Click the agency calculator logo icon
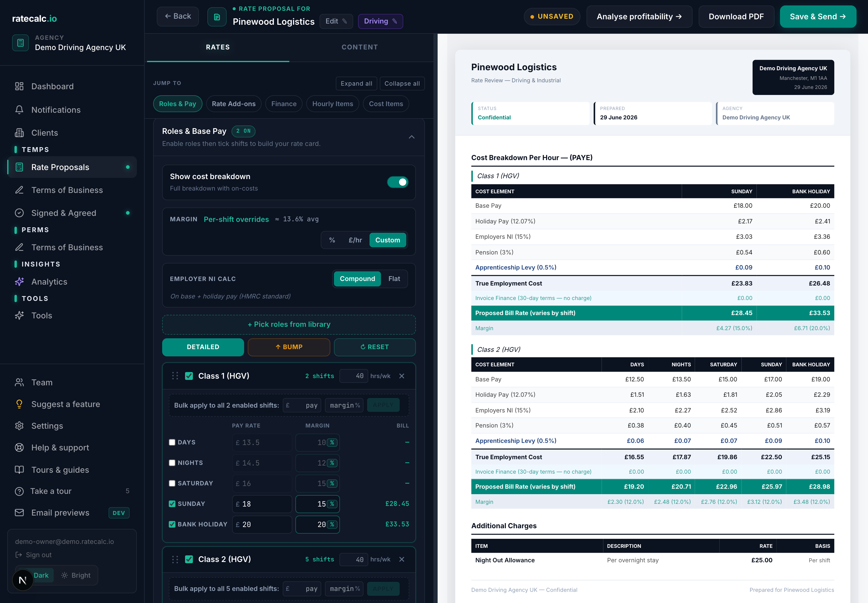The width and height of the screenshot is (868, 603). point(20,43)
